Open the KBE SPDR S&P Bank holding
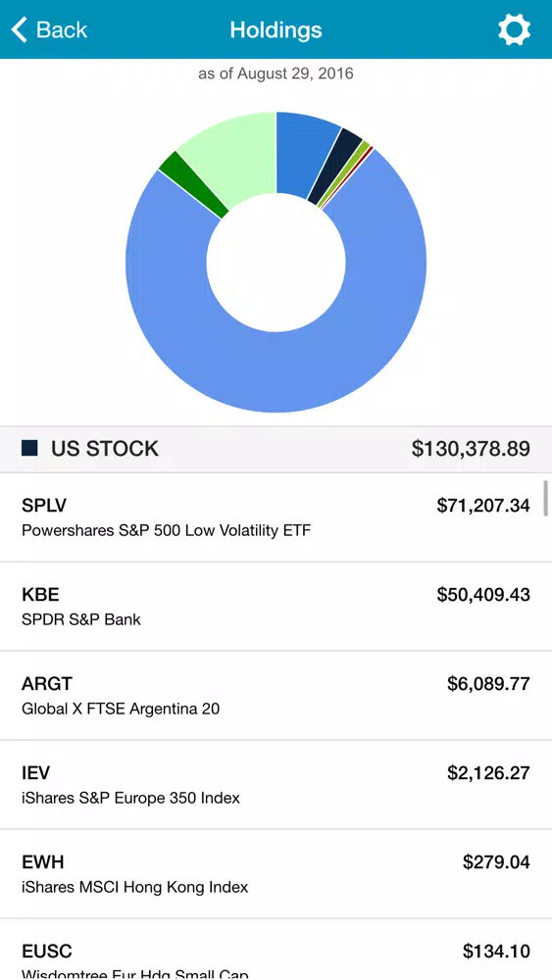 tap(276, 607)
